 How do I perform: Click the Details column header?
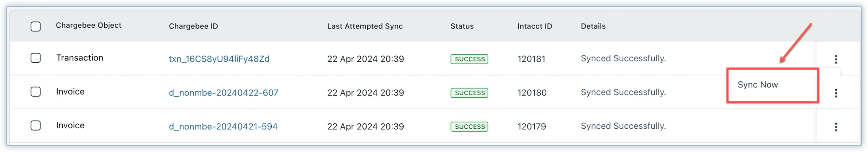coord(593,26)
